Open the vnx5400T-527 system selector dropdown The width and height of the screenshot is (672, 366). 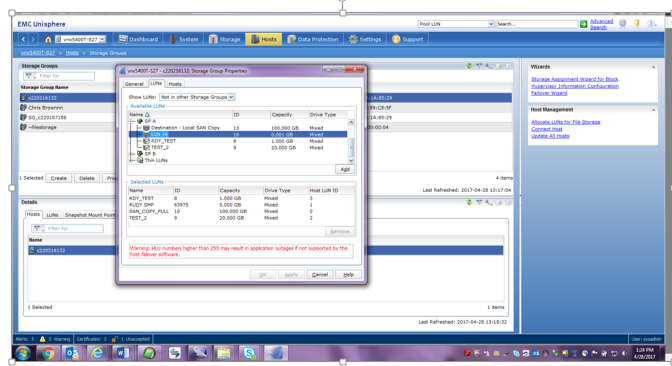(x=102, y=39)
